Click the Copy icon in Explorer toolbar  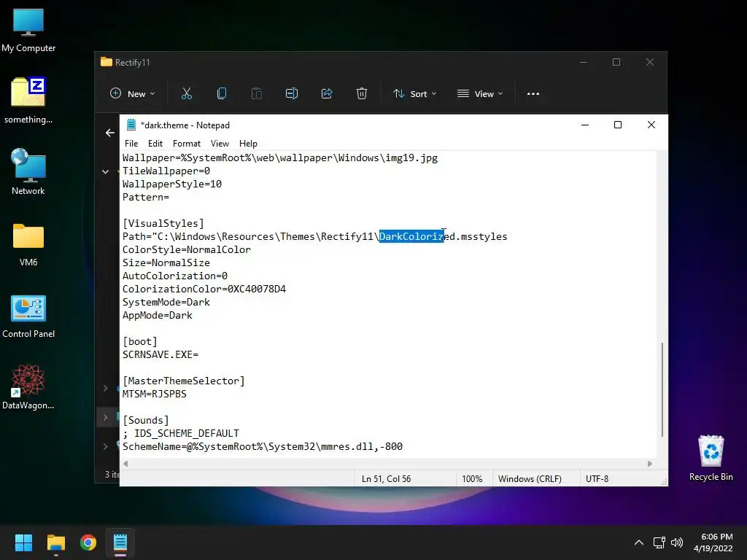[x=222, y=94]
